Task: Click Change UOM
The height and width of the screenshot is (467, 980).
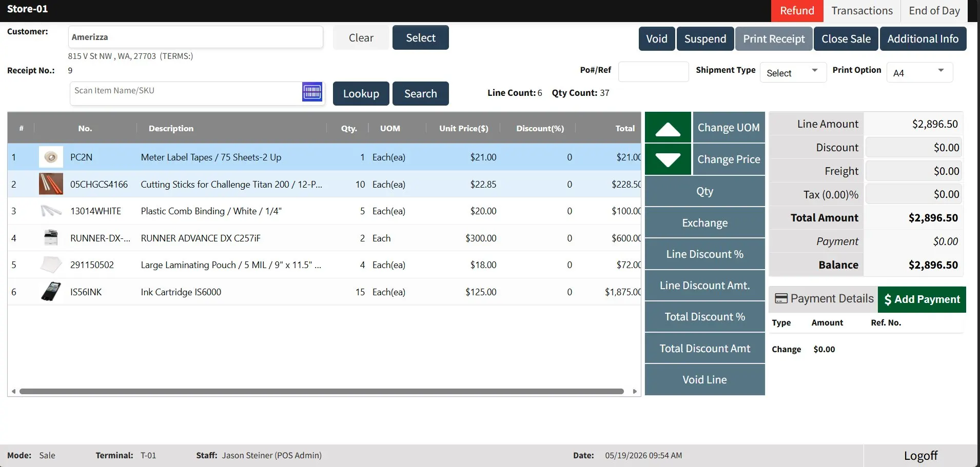Action: [x=729, y=128]
